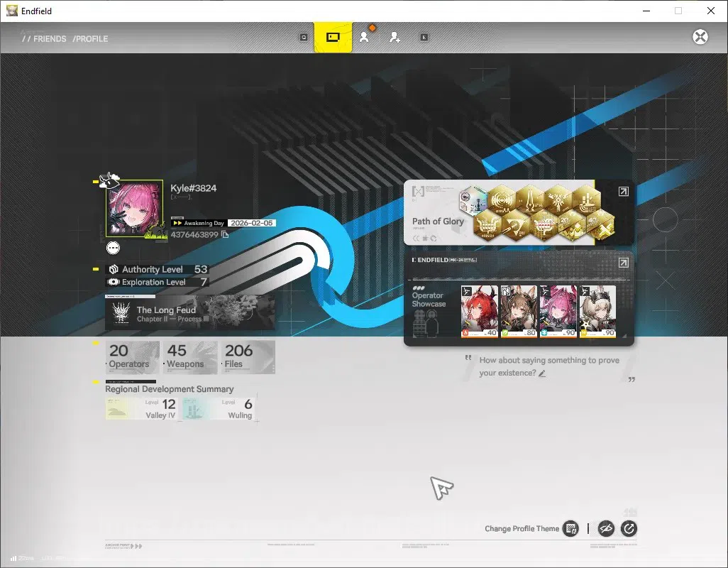Open the friends list tab with notification
Image resolution: width=728 pixels, height=568 pixels.
pos(365,37)
